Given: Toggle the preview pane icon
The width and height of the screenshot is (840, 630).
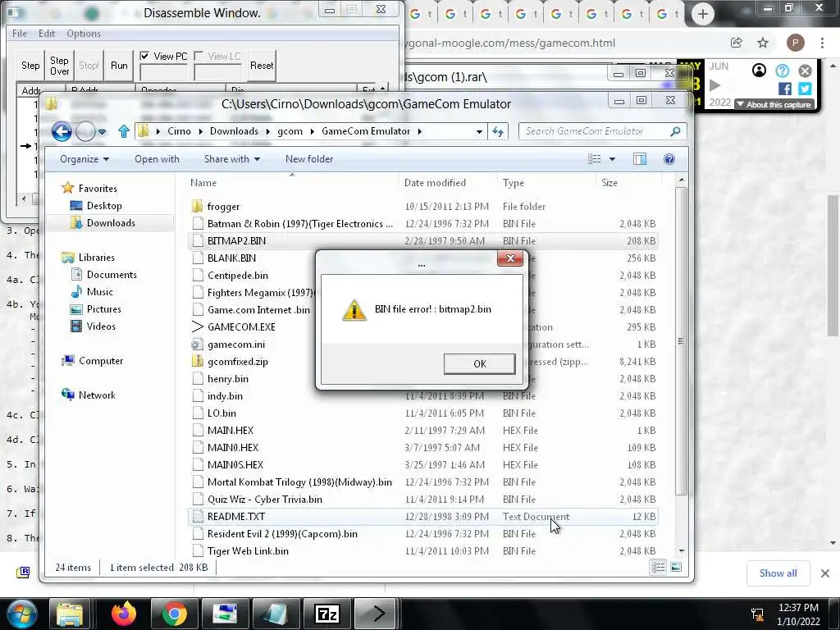Looking at the screenshot, I should point(640,159).
